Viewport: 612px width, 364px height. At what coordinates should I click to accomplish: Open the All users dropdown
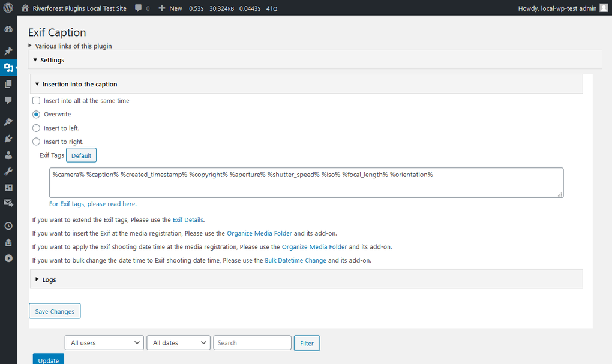104,342
